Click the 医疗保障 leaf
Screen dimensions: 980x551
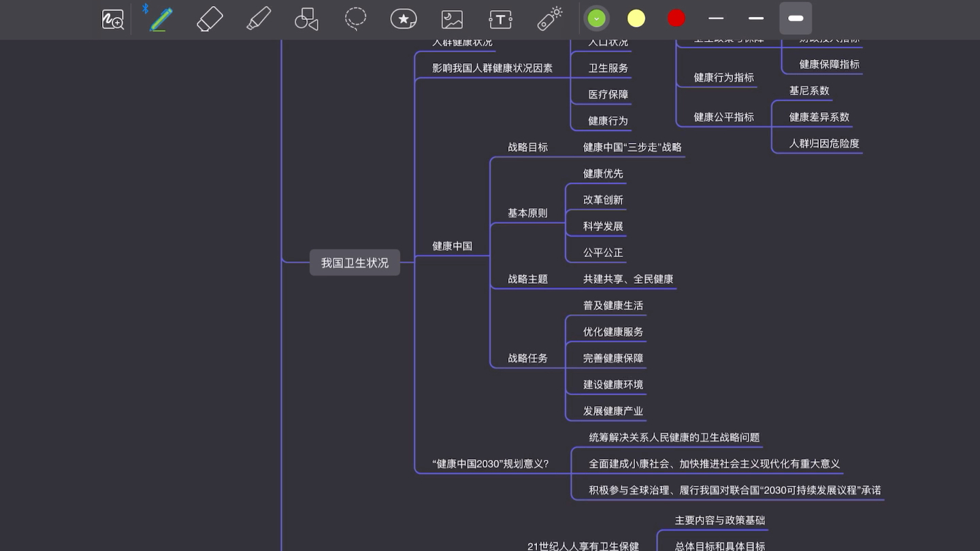pyautogui.click(x=608, y=95)
